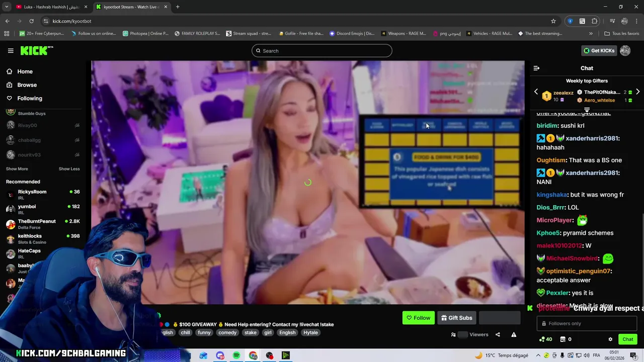Viewport: 644px width, 362px height.
Task: Go to previous weekly top gifters
Action: pos(536,92)
